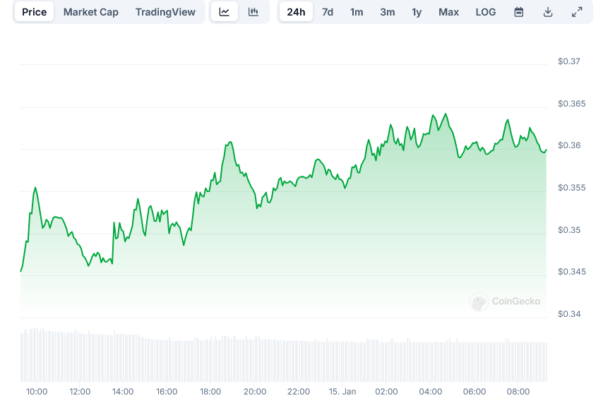Toggle LOG scale on the chart
This screenshot has height=410, width=615.
coord(485,12)
